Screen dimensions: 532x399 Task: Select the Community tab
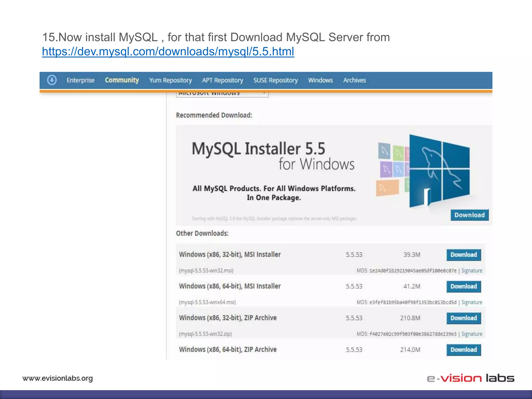point(122,80)
